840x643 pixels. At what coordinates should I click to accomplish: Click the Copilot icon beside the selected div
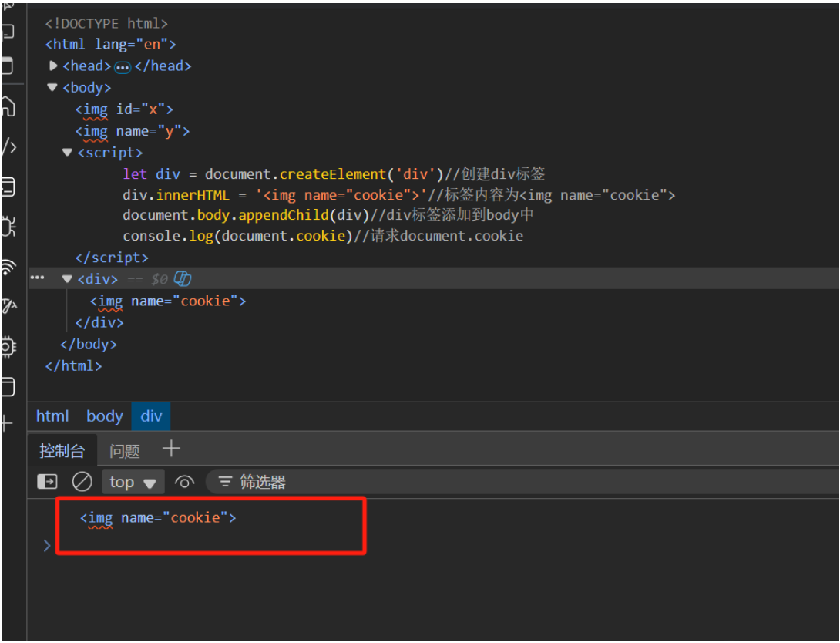coord(183,278)
